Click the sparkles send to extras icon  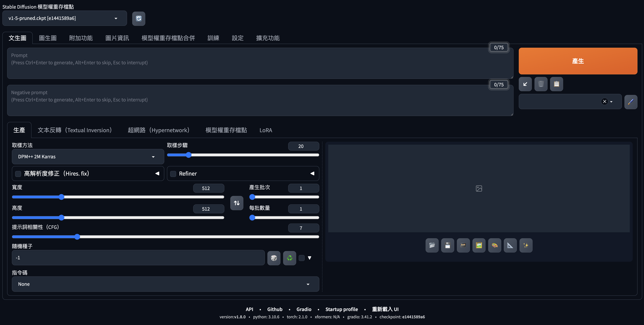[526, 245]
